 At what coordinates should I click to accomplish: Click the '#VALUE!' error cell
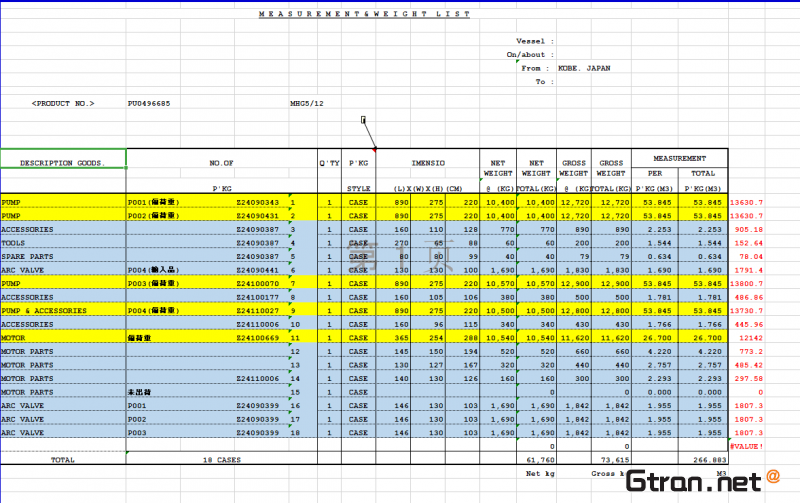[x=746, y=446]
